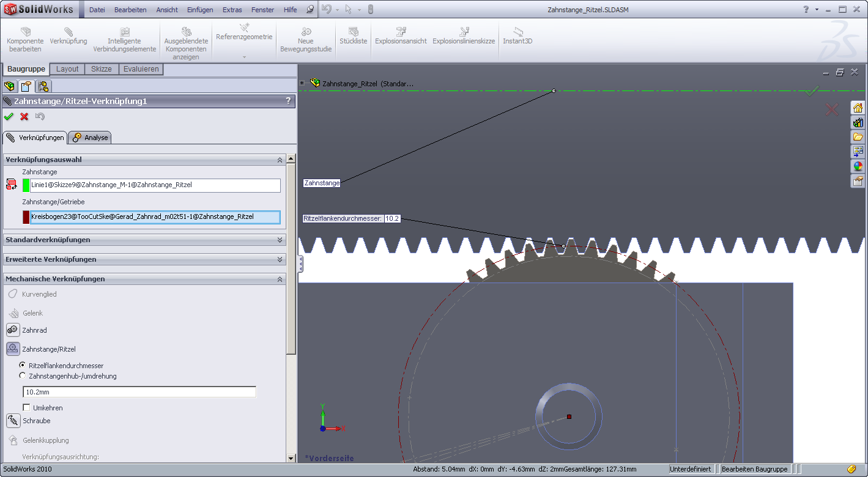
Task: Open the help dropdown arrow in title bar
Action: [x=817, y=9]
